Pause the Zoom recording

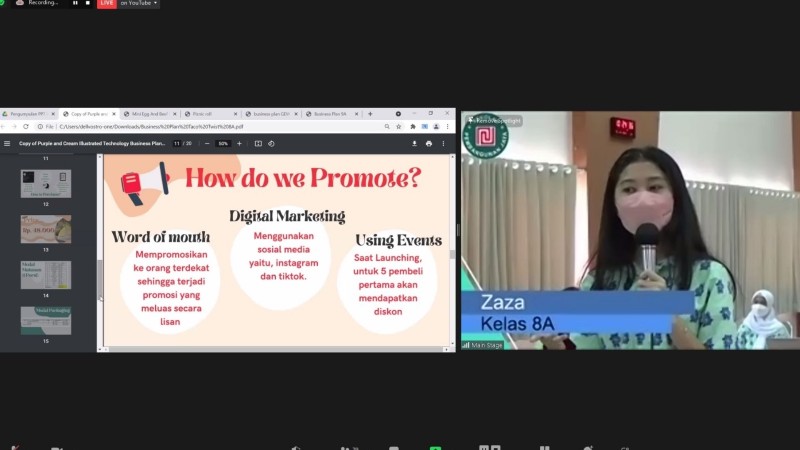tap(75, 3)
